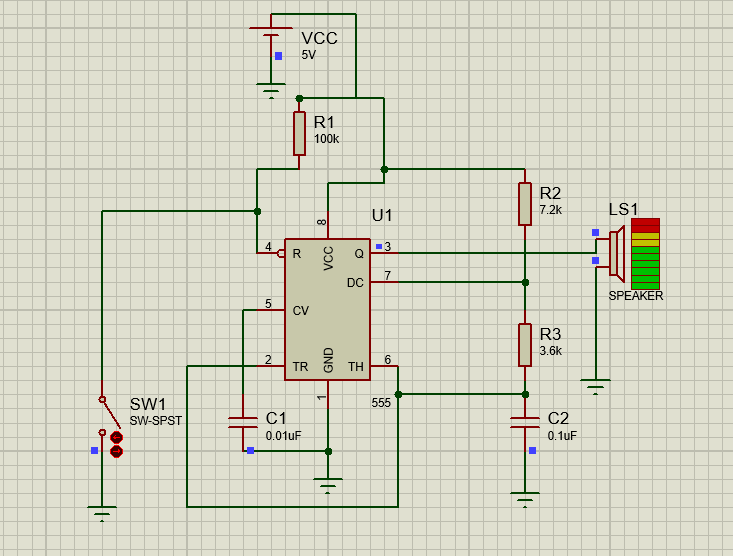Click the wire junction dot above R1
733x556 pixels.
[x=299, y=99]
